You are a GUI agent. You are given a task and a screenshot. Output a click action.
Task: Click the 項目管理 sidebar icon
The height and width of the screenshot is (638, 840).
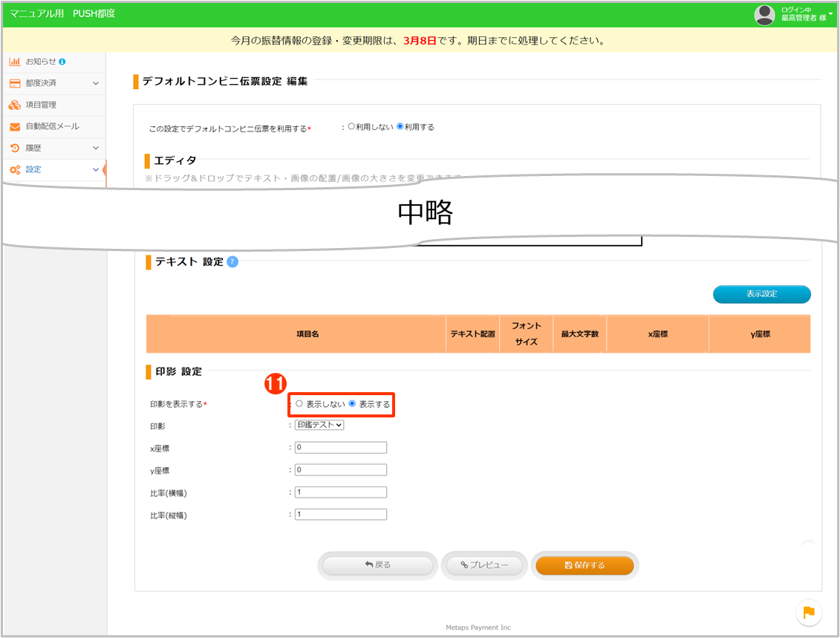click(15, 105)
